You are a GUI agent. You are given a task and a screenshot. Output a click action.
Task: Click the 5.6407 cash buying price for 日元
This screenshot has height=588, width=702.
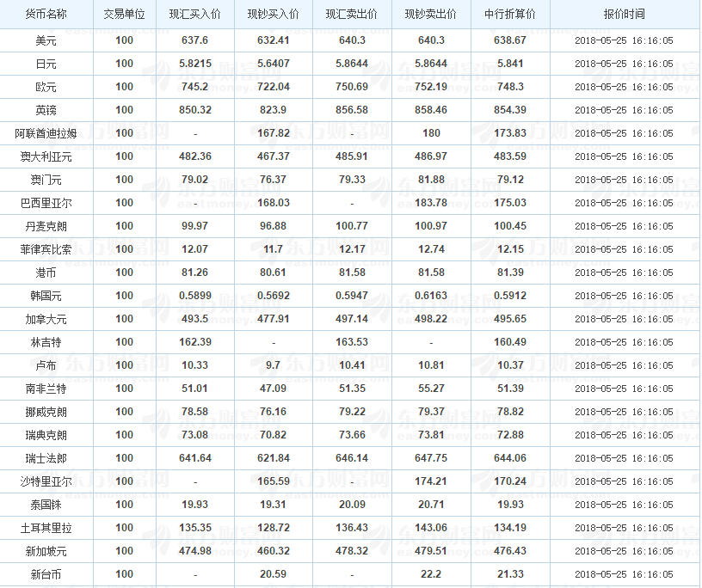click(x=274, y=64)
